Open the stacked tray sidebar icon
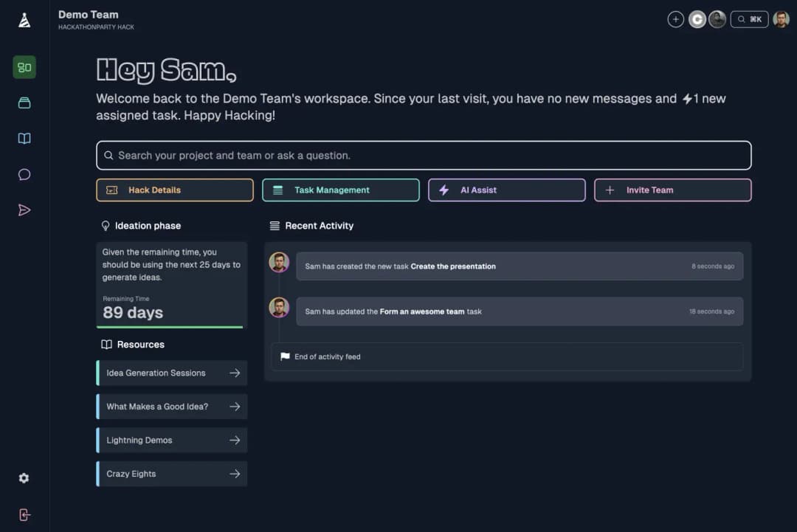This screenshot has height=532, width=797. (x=24, y=103)
